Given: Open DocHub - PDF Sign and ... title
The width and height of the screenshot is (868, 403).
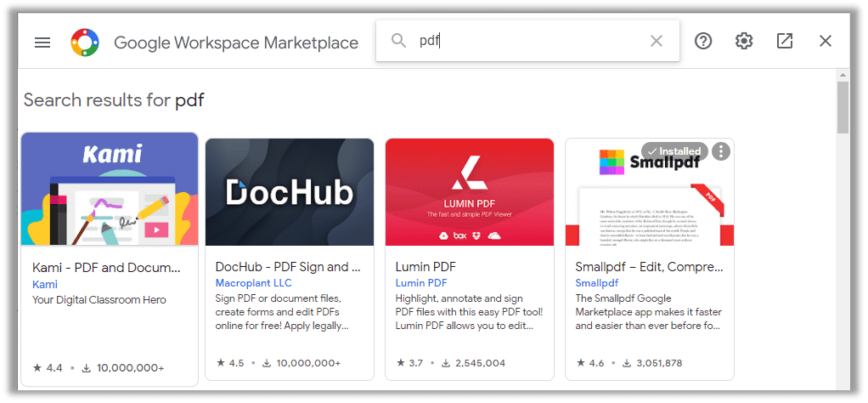Looking at the screenshot, I should (x=288, y=267).
